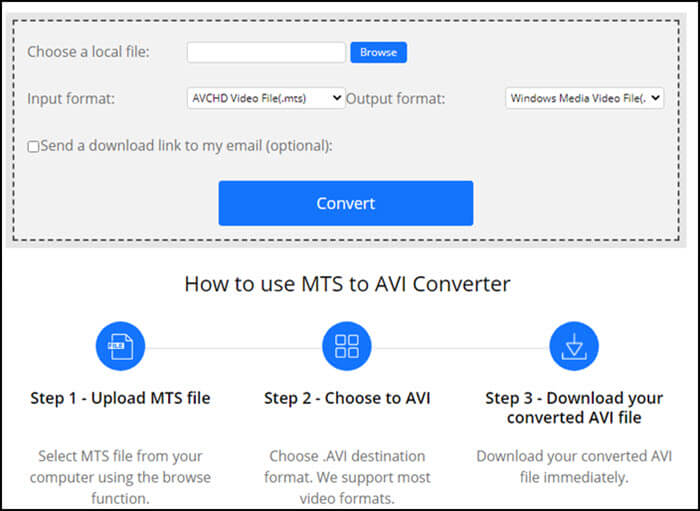Click the "How to use MTS to AVI Converter" heading
Viewport: 700px width, 511px height.
pyautogui.click(x=347, y=284)
